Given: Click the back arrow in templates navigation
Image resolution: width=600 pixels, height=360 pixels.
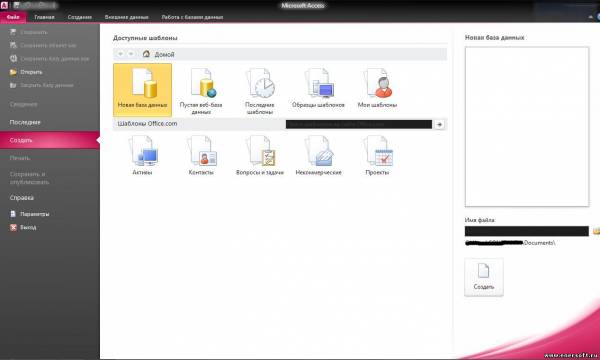Looking at the screenshot, I should [121, 54].
